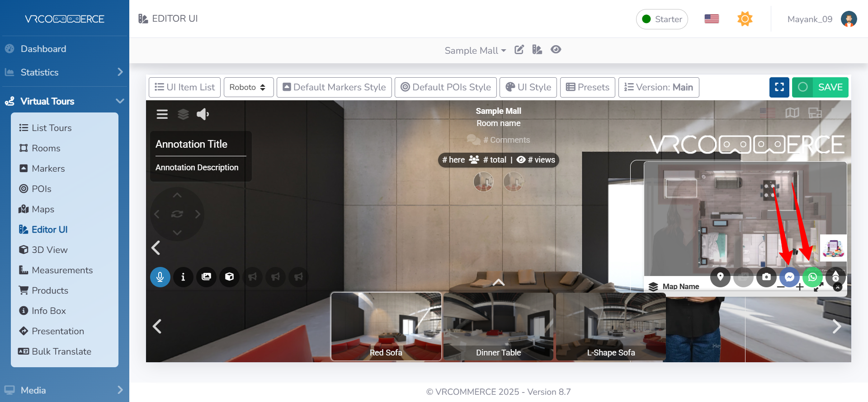Toggle the sun light/dark theme icon

point(745,19)
